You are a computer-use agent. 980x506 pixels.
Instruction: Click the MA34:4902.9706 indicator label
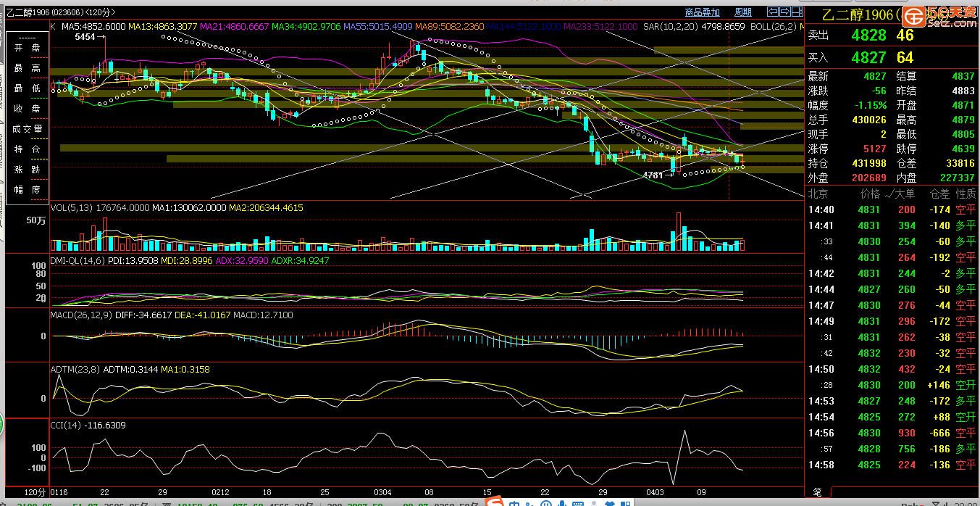(x=306, y=26)
